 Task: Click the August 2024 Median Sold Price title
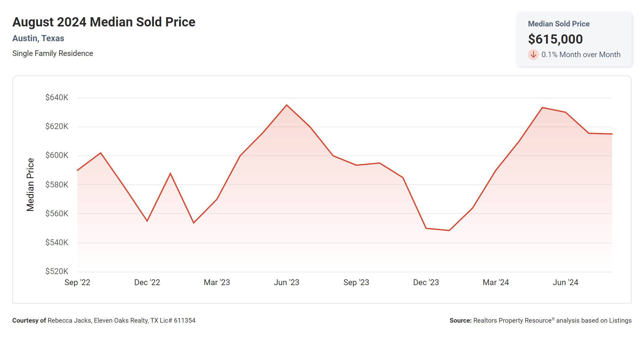pyautogui.click(x=104, y=22)
